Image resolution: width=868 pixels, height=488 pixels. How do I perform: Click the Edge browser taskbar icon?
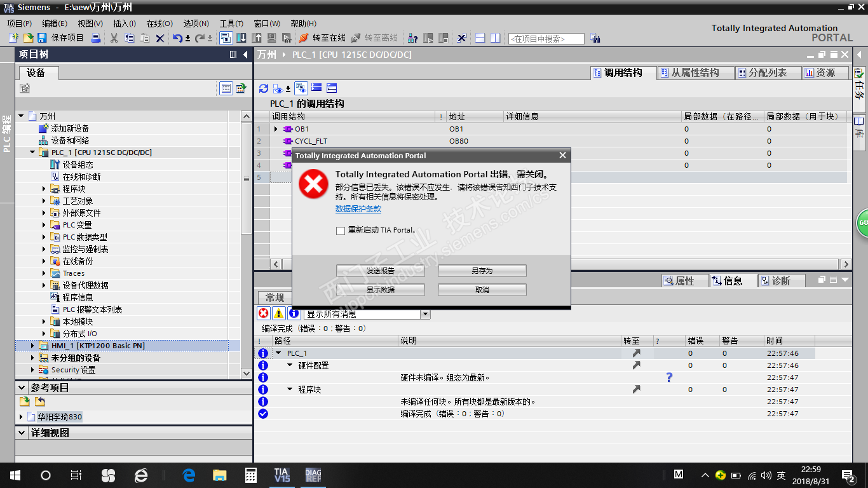tap(189, 475)
